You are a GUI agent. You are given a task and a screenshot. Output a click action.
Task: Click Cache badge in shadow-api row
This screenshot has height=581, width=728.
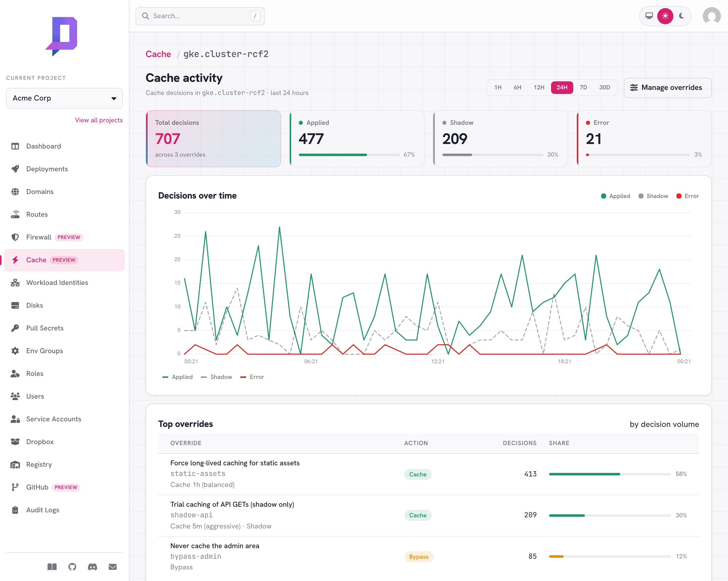pyautogui.click(x=418, y=516)
